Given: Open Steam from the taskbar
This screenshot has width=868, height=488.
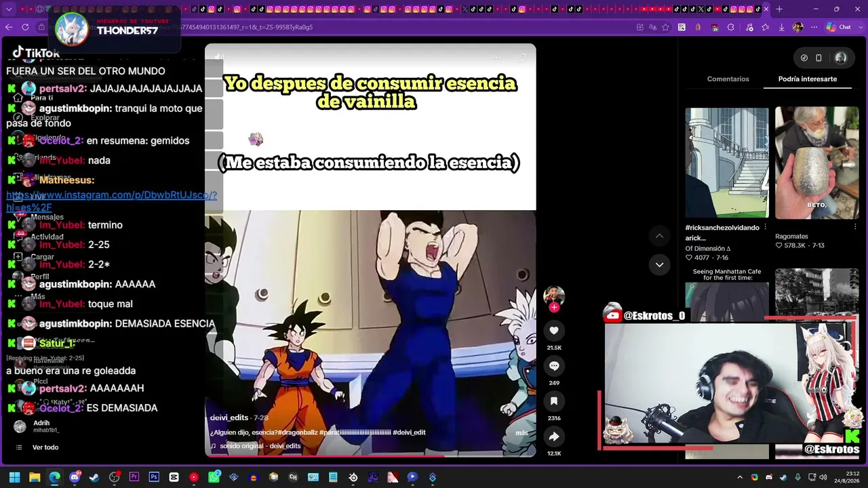Looking at the screenshot, I should pos(94,477).
